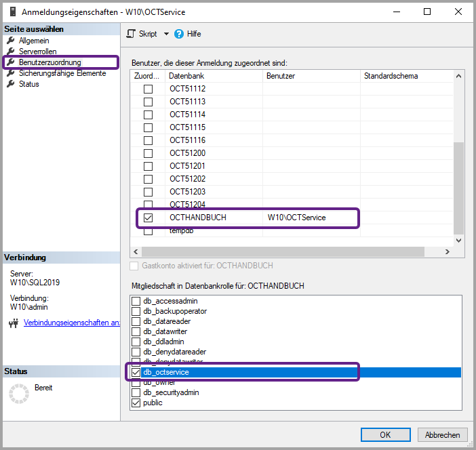Toggle the db_octservice role checkbox
The image size is (476, 450).
[136, 372]
